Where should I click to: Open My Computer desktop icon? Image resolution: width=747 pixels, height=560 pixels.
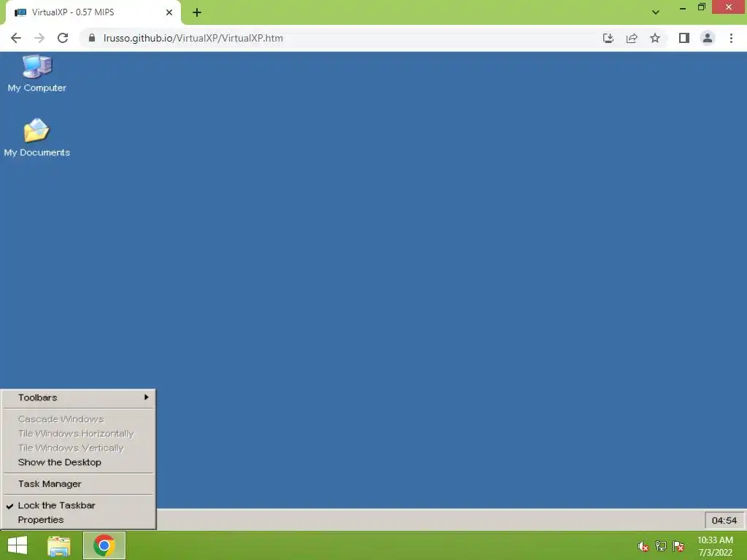tap(36, 74)
